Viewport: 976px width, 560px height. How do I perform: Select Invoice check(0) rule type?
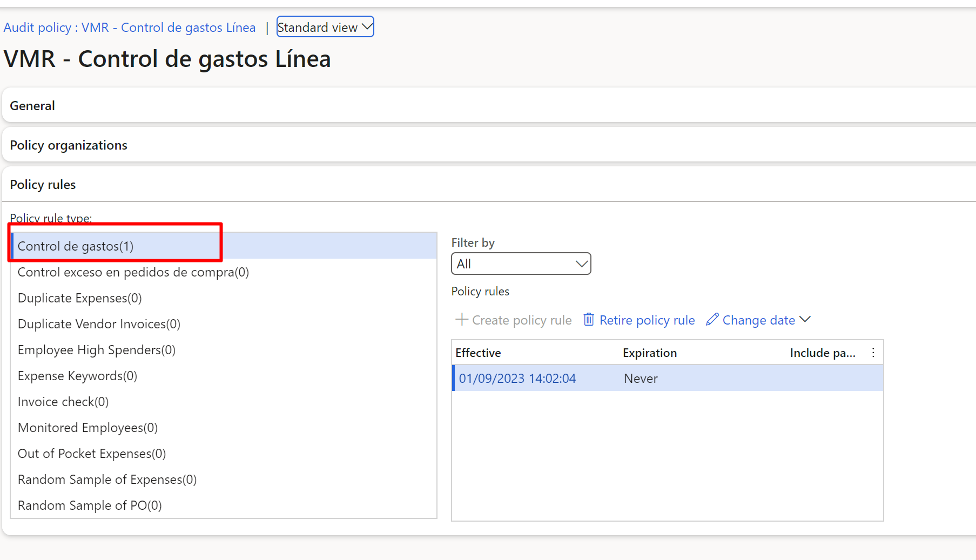click(x=224, y=402)
